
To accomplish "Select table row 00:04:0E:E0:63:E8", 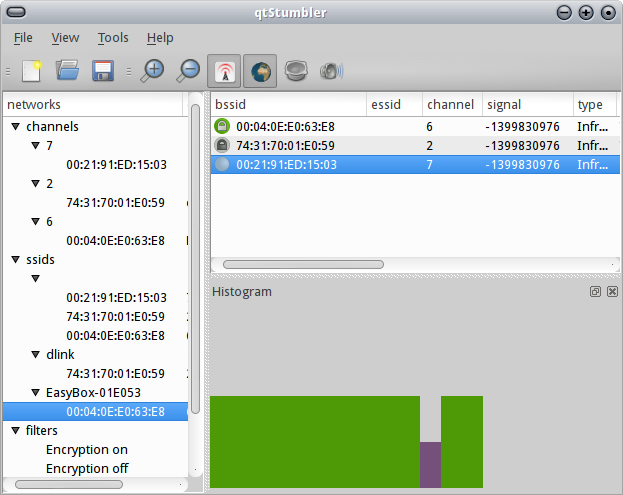I will pos(415,126).
